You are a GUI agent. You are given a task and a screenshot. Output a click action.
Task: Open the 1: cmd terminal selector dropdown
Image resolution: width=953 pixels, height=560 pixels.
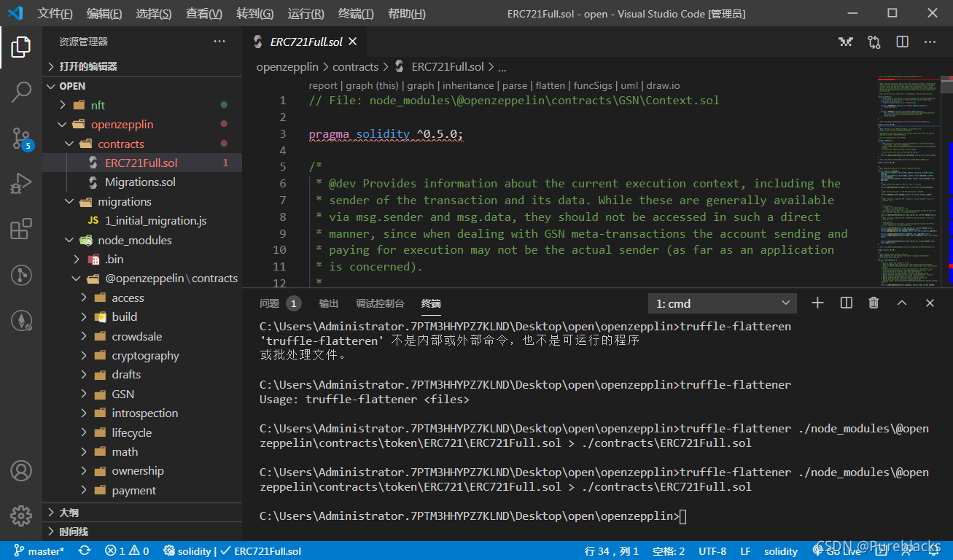click(723, 303)
